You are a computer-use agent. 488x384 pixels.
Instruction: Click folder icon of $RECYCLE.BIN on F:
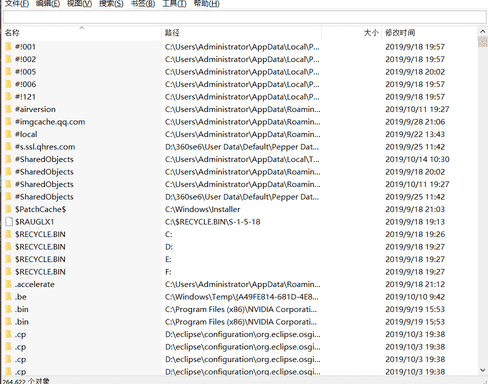pos(9,272)
